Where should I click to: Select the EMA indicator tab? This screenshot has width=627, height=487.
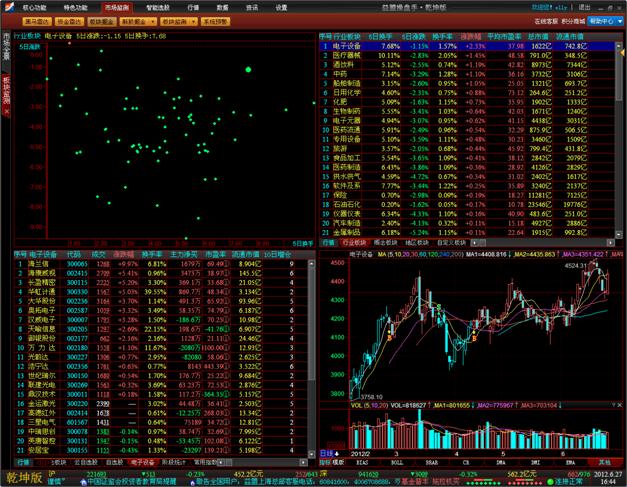570,463
